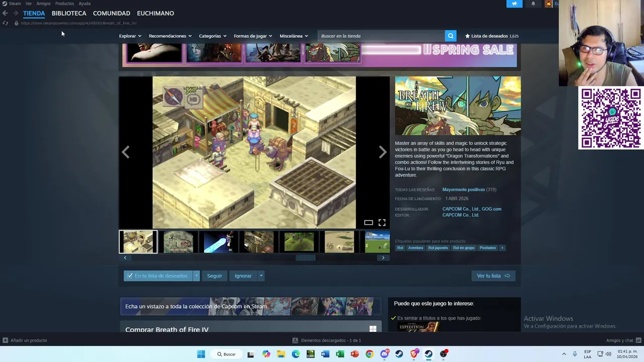Open Amigos y chat panel
Viewport: 644px width, 362px height.
[x=623, y=340]
